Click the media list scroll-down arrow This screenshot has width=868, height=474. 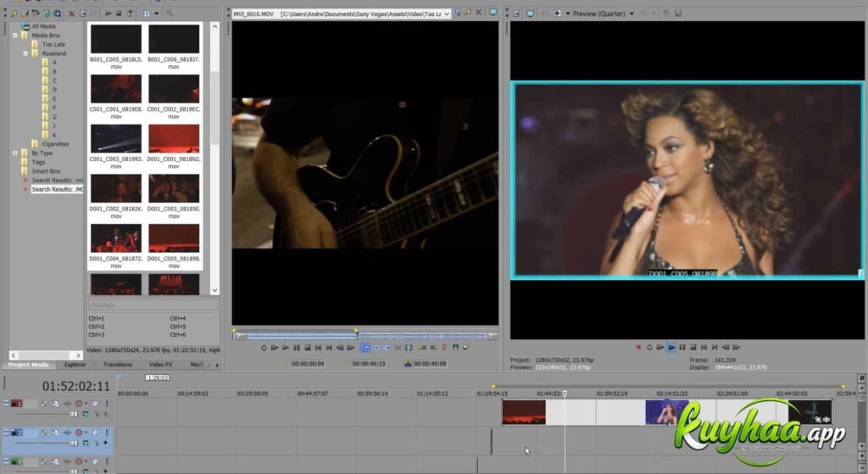(x=214, y=290)
